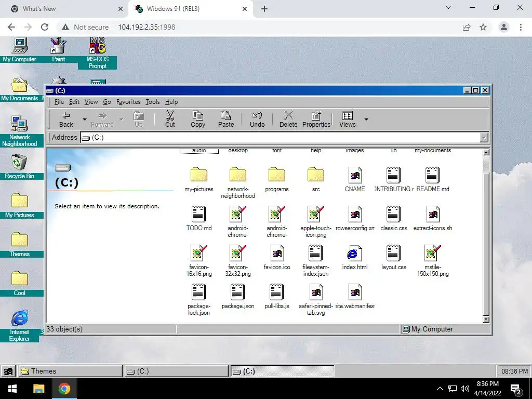Viewport: 532px width, 399px height.
Task: Click the Paste toolbar button
Action: 226,119
